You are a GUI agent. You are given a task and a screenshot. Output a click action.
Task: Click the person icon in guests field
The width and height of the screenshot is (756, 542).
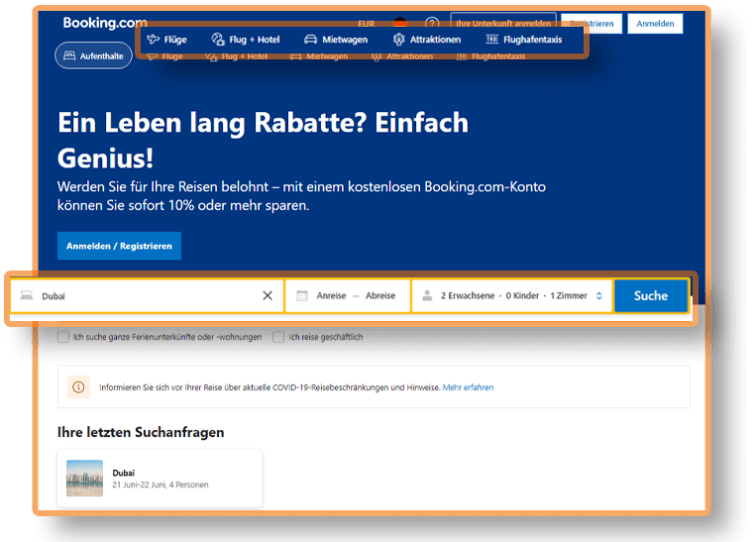tap(427, 295)
